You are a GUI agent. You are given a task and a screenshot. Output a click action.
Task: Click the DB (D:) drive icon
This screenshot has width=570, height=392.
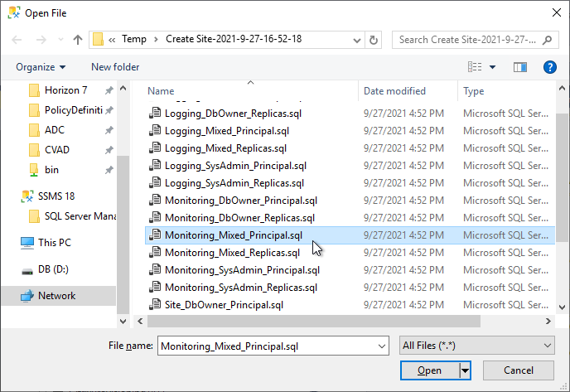27,269
